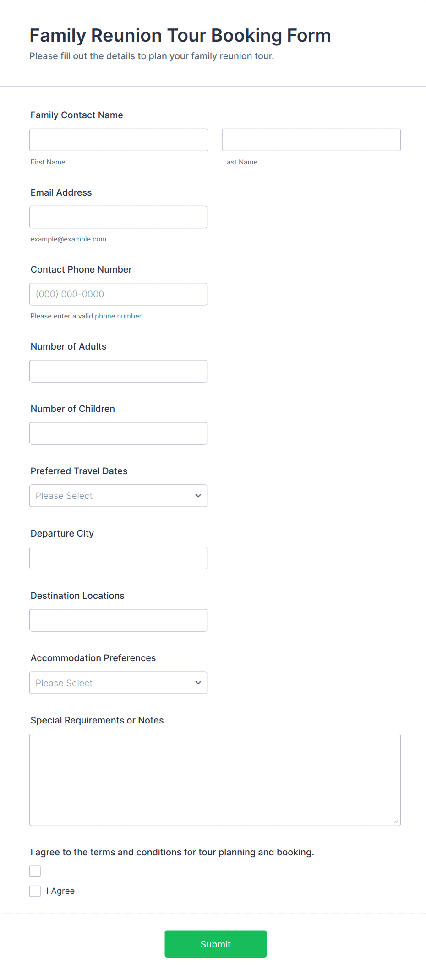Click the text area resize handle

(396, 821)
